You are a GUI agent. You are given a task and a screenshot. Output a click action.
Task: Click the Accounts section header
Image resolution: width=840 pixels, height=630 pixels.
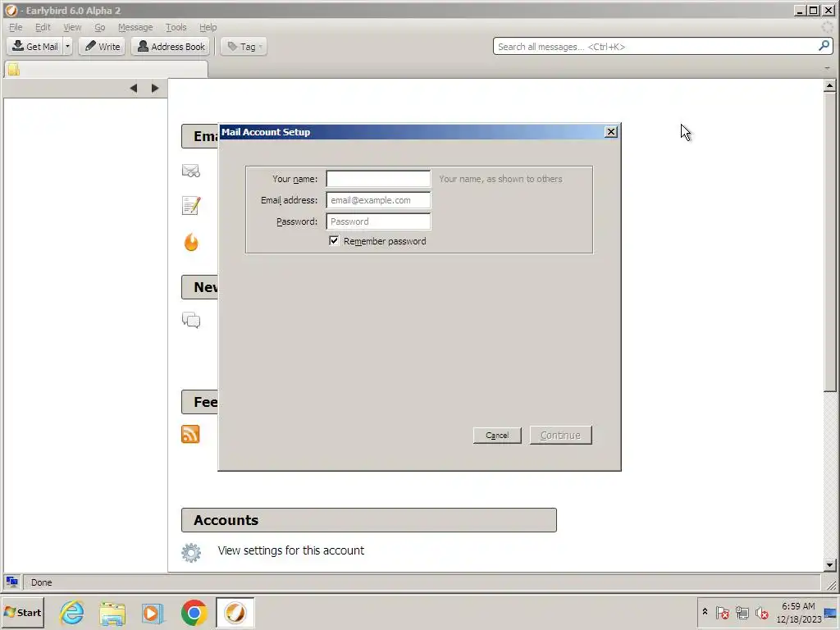[369, 520]
